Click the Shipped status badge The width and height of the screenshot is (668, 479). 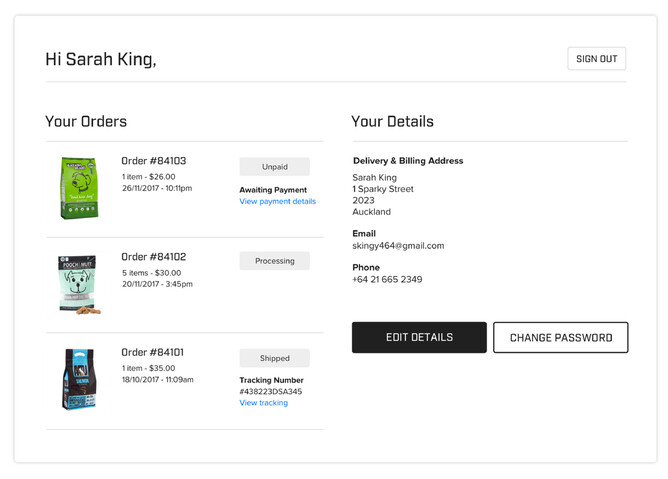click(x=274, y=358)
